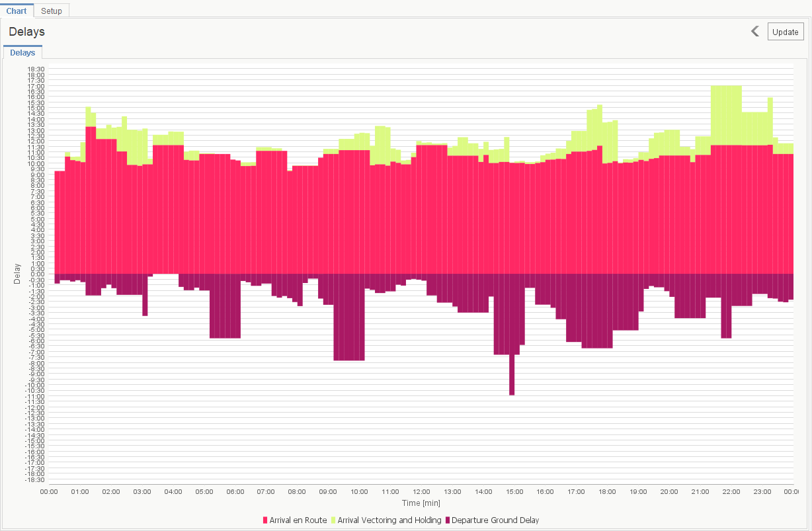Click the Time [min] axis title
Screen dimensions: 812x531
click(x=421, y=503)
